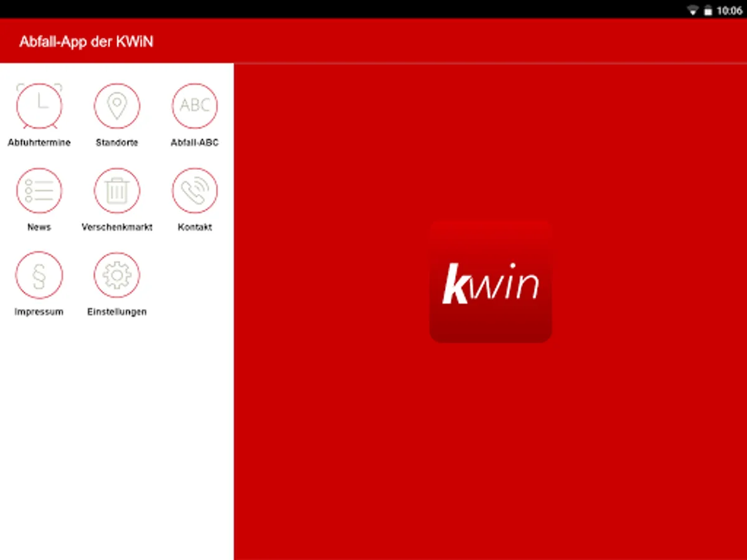Open the Abfuhrtermine alarm clock icon
The width and height of the screenshot is (747, 560).
[39, 106]
